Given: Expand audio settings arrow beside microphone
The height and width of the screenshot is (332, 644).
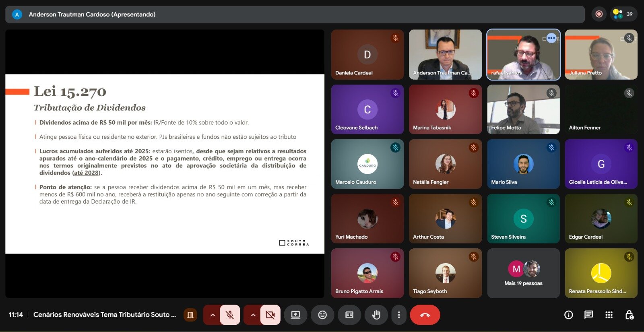Looking at the screenshot, I should coord(213,315).
